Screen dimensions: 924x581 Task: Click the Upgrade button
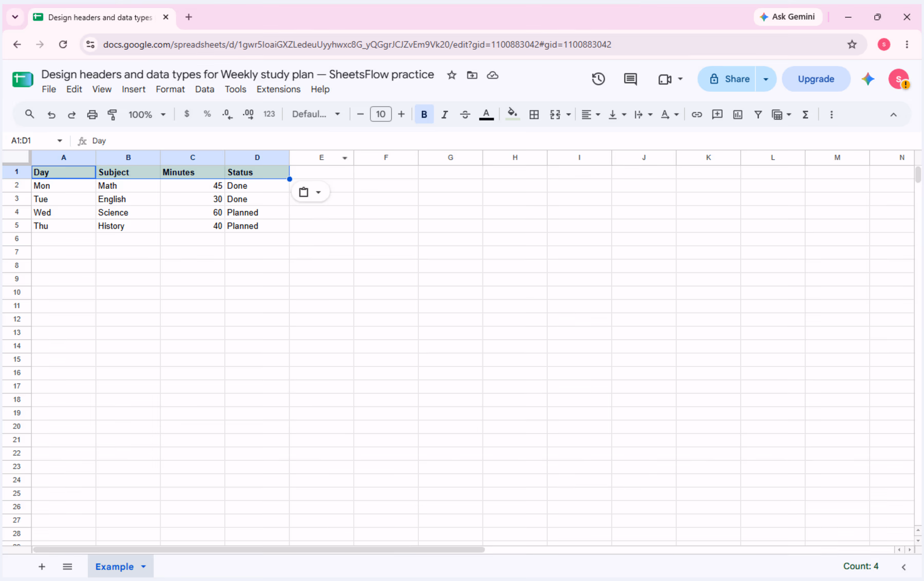click(816, 79)
